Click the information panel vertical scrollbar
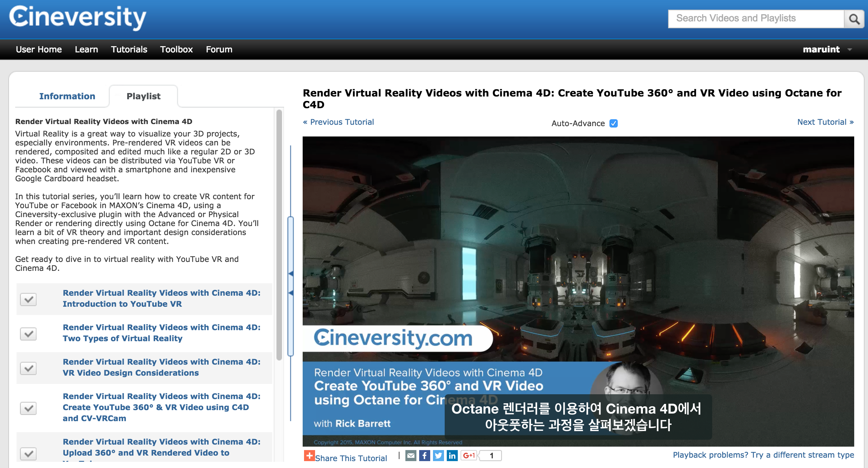 (279, 235)
